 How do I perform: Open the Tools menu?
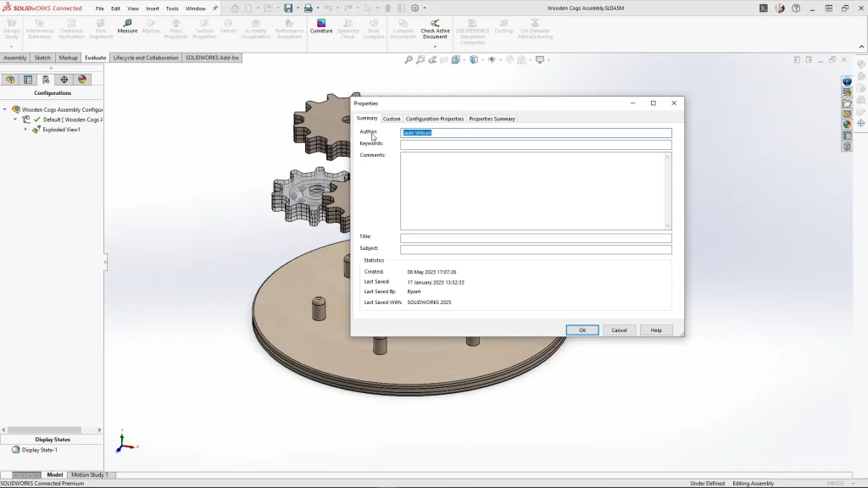point(172,8)
